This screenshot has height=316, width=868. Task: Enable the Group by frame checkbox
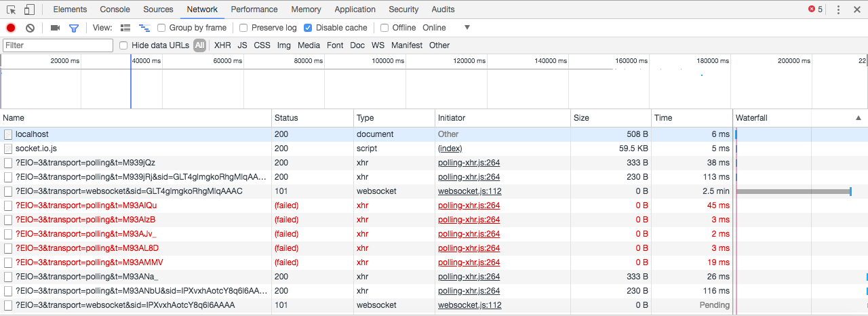click(x=161, y=28)
